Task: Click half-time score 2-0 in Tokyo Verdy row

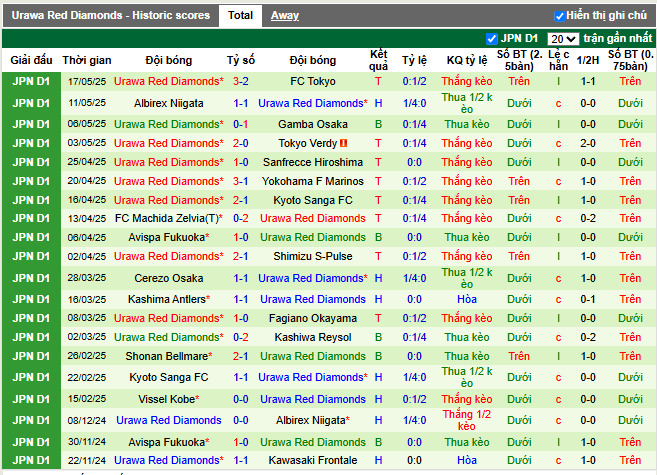Action: pyautogui.click(x=588, y=143)
